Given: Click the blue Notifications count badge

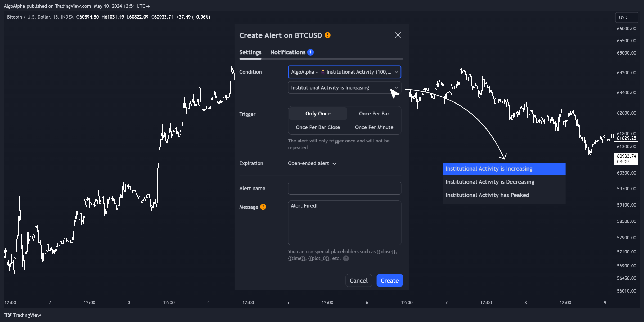Looking at the screenshot, I should [x=310, y=52].
